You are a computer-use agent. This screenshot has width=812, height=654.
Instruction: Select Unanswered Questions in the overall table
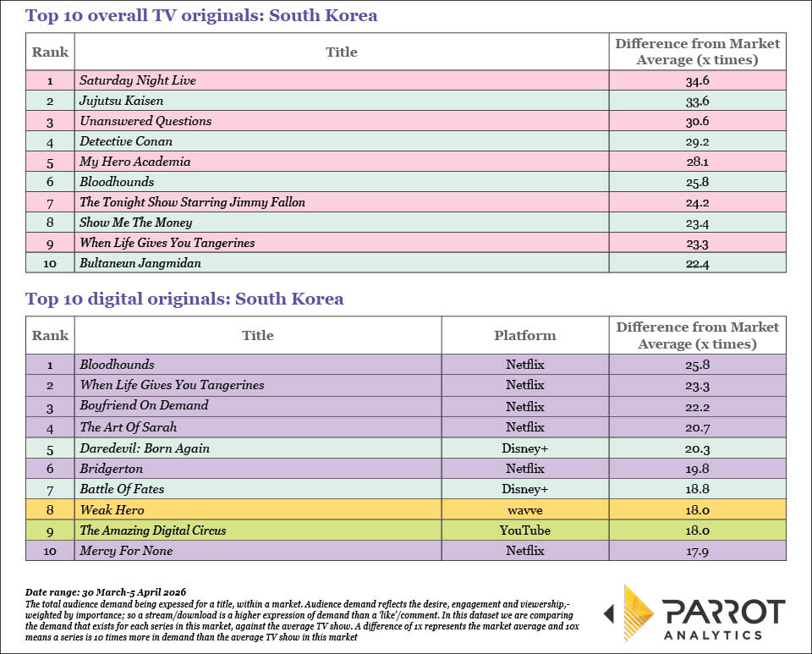tap(145, 121)
